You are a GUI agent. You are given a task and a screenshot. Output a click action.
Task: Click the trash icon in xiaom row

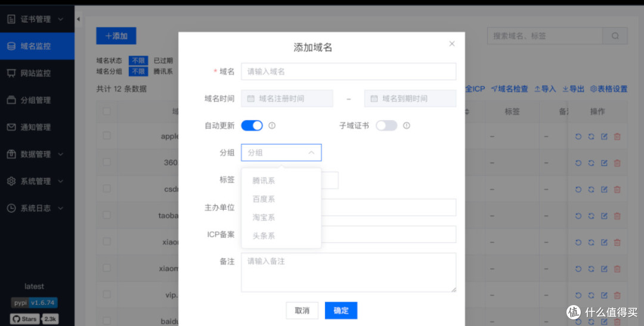tap(617, 269)
